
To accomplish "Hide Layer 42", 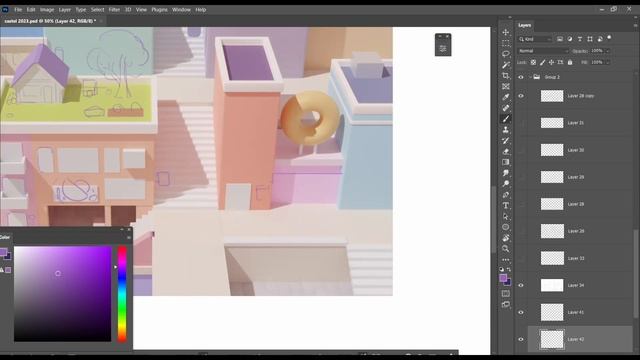I will coord(521,339).
